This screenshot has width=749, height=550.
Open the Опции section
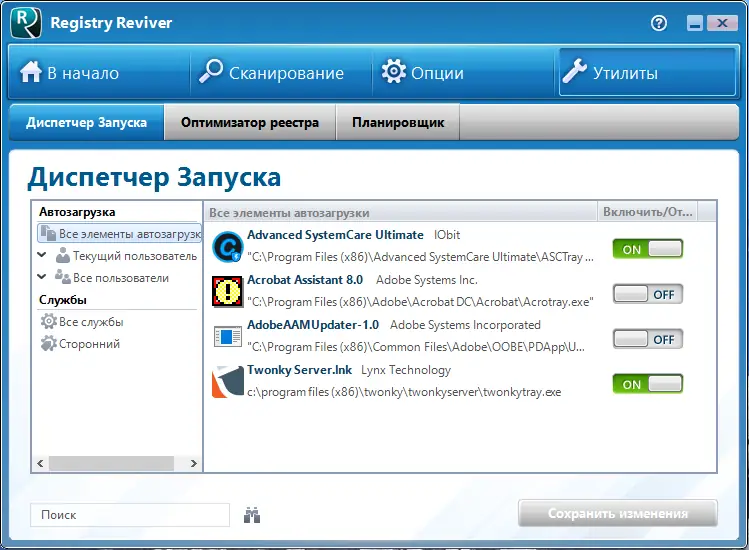(463, 72)
